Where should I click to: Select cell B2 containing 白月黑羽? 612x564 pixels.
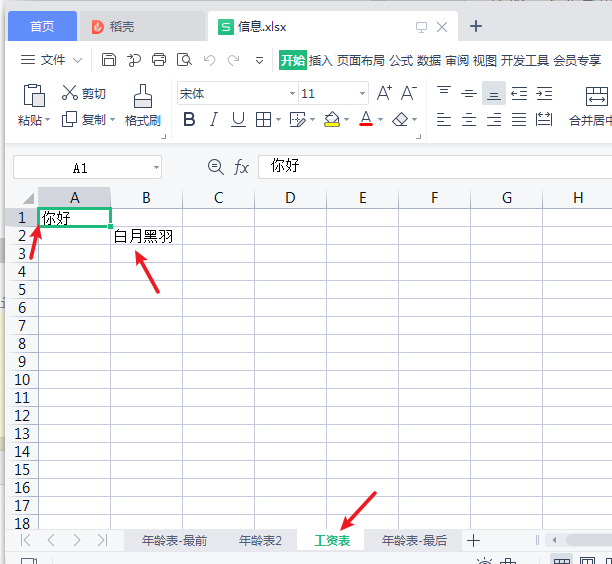pyautogui.click(x=146, y=236)
